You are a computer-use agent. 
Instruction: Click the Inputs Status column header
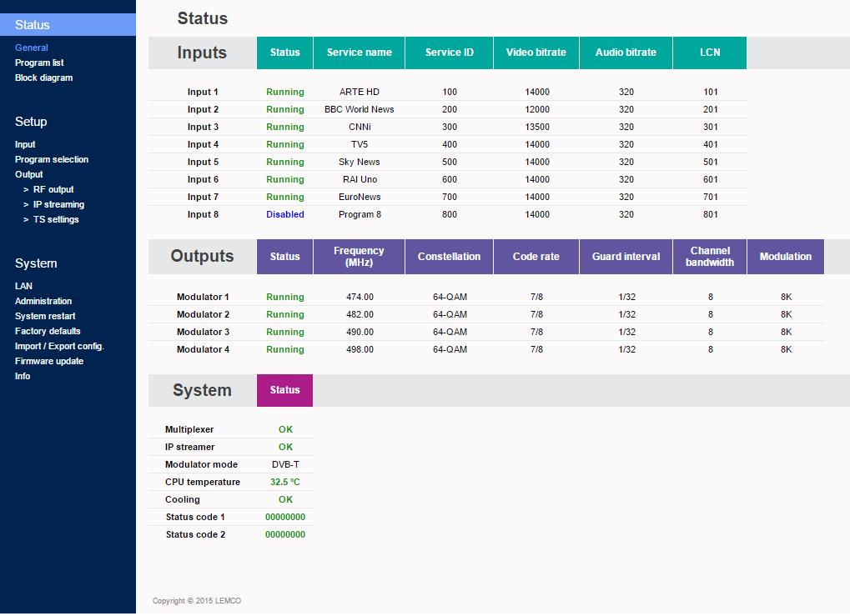[284, 53]
